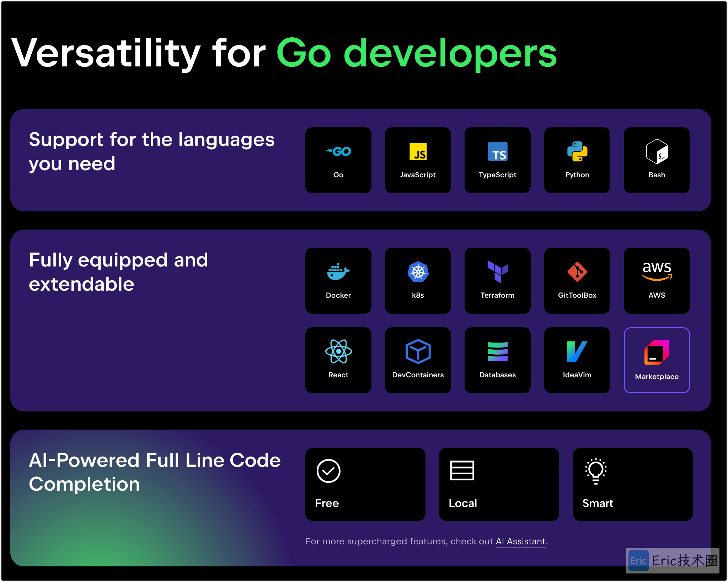Click the "Terraform" label text

498,295
